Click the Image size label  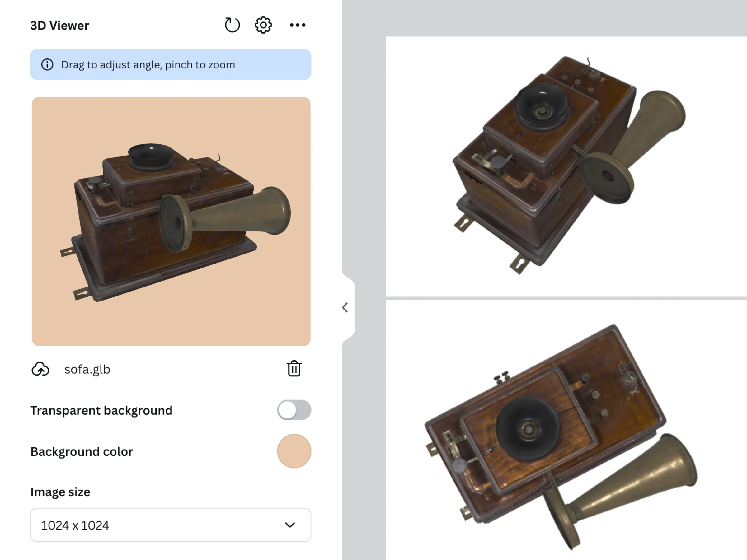coord(60,492)
